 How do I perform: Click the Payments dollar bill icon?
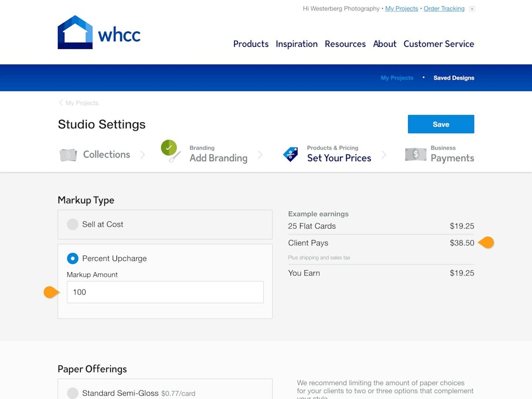coord(415,154)
